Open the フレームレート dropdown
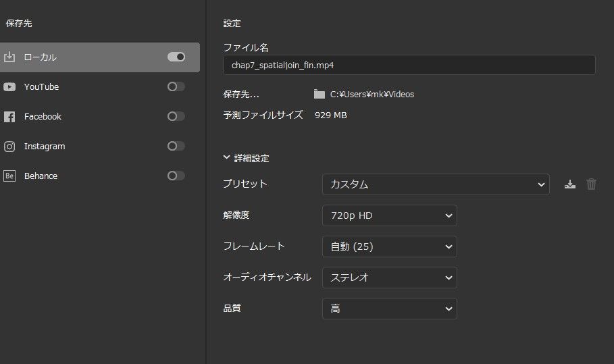Image resolution: width=614 pixels, height=364 pixels. (x=389, y=246)
